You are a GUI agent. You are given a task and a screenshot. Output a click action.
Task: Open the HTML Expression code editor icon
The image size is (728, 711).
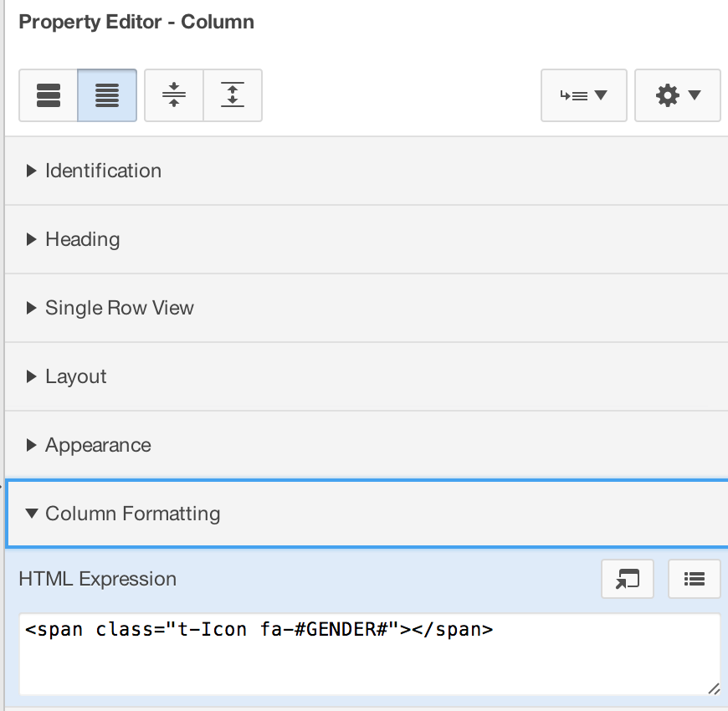[x=627, y=579]
